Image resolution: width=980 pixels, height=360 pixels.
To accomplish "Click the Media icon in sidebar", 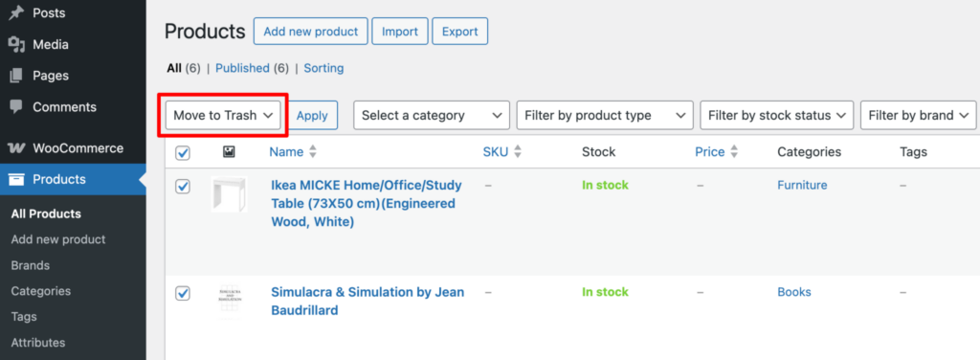I will pos(16,44).
